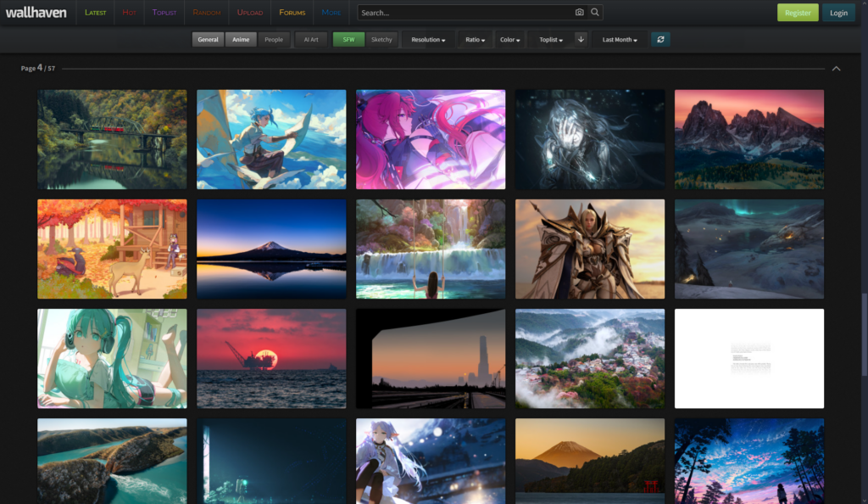868x504 pixels.
Task: Toggle the AI Art filter
Action: click(x=311, y=39)
